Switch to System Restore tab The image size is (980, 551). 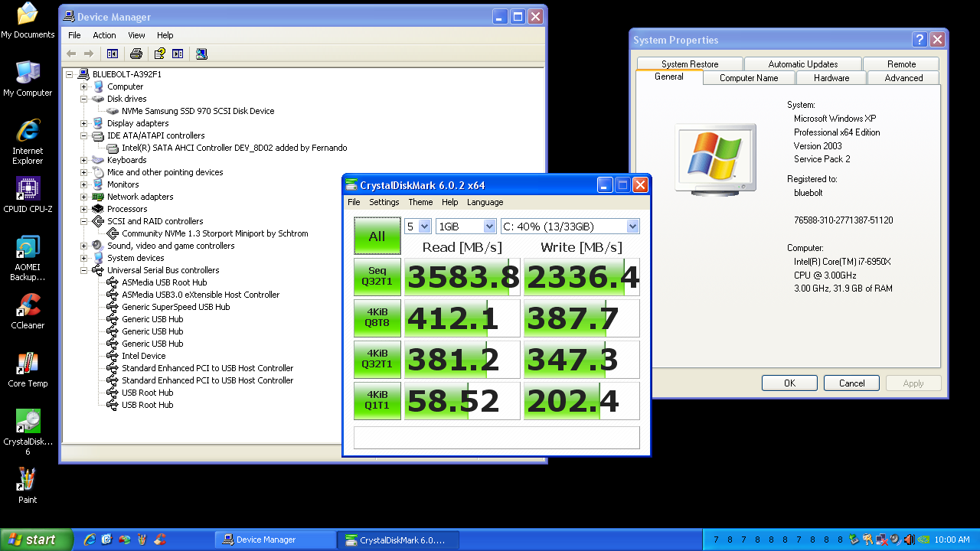coord(690,64)
